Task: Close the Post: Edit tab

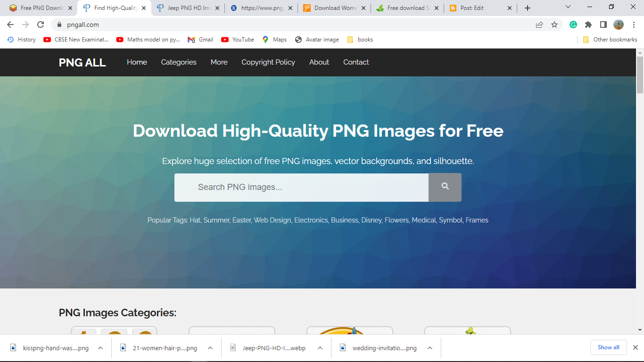Action: click(x=510, y=8)
